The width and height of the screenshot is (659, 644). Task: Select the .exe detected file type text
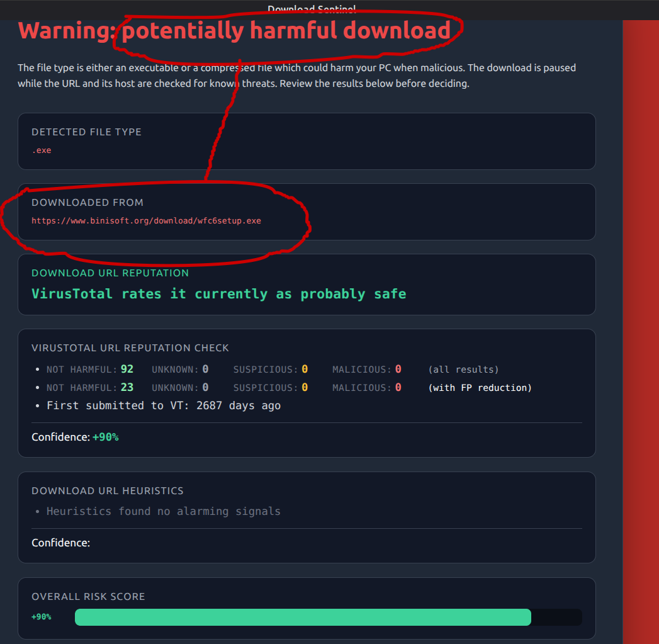point(42,150)
